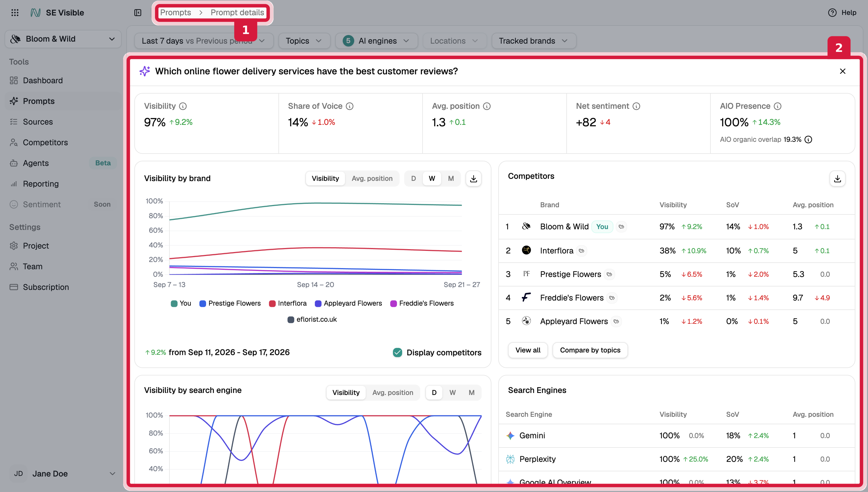
Task: Click the Gemini engine icon
Action: 510,435
